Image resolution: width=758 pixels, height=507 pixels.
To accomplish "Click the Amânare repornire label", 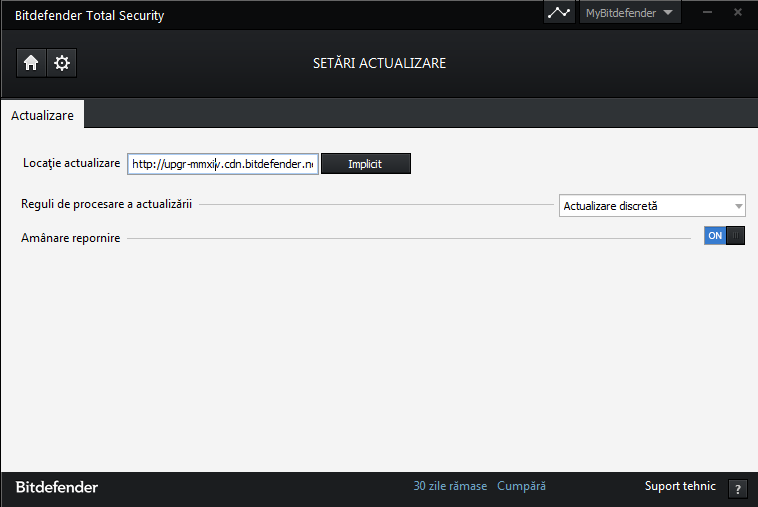I will tap(71, 238).
